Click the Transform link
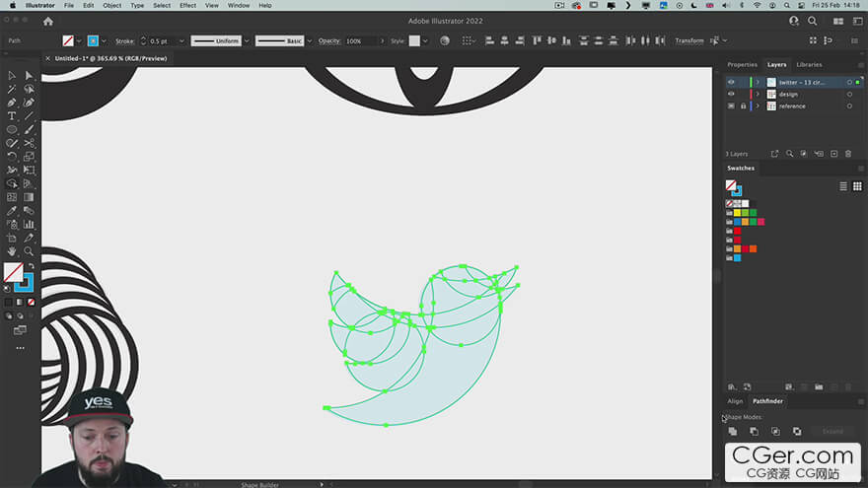This screenshot has height=488, width=868. [689, 41]
